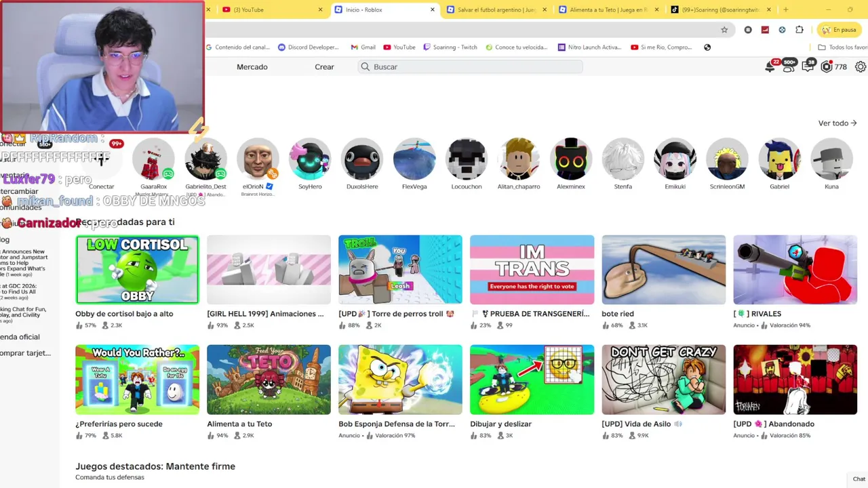Open 'Ver todo' friends link

tap(837, 123)
